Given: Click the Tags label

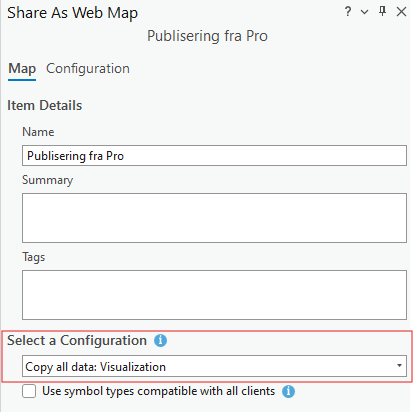Looking at the screenshot, I should click(34, 257).
